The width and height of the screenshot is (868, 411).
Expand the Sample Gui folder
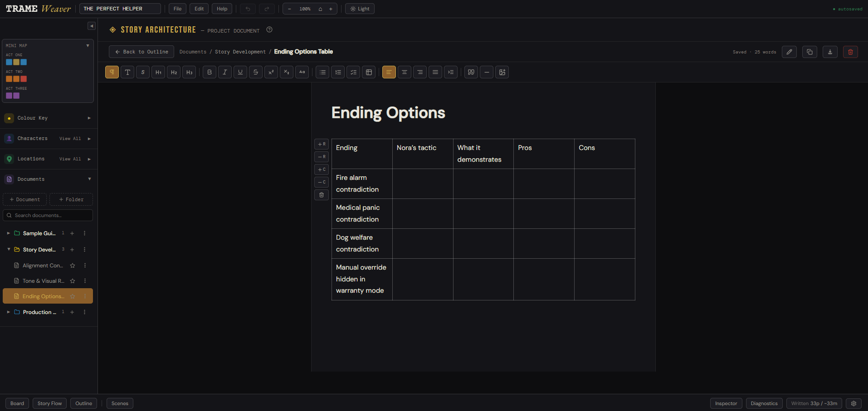(8, 233)
